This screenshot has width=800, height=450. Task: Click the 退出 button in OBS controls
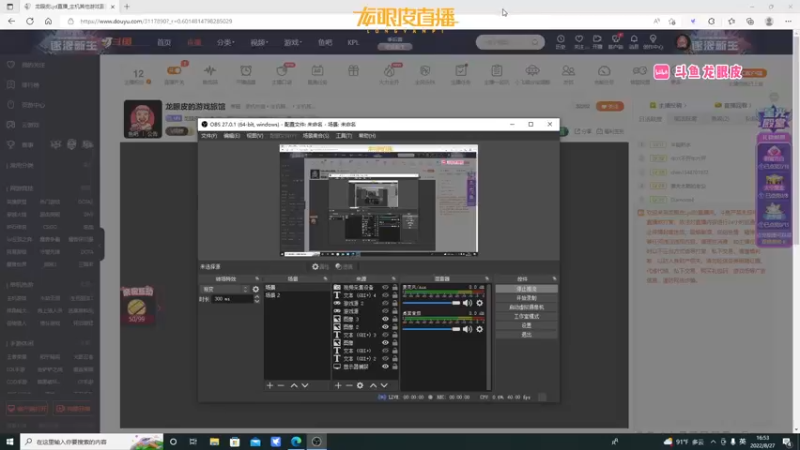527,335
